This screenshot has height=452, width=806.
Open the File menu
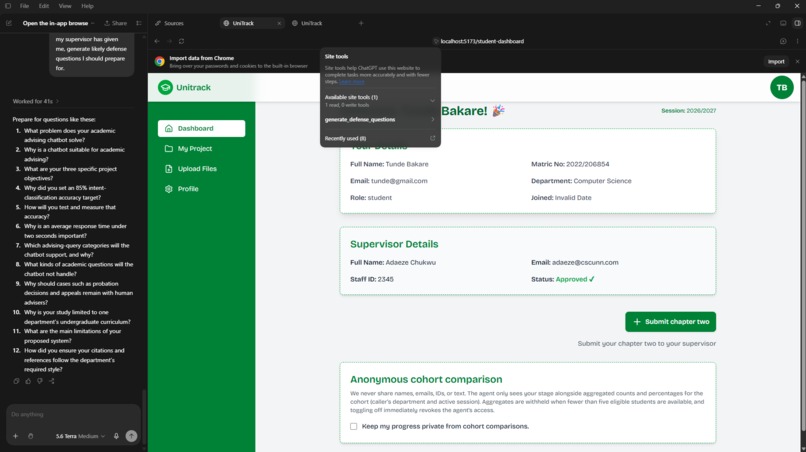coord(24,6)
